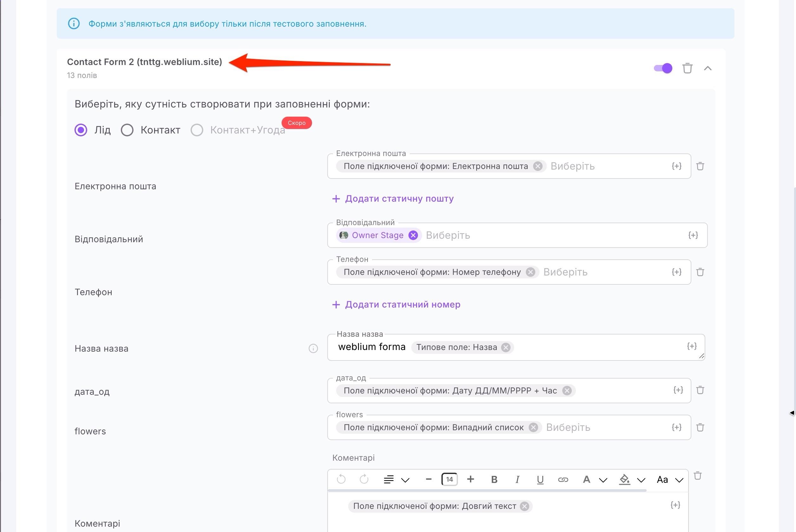Screen dimensions: 796x532
Task: Insert variable into Телефон field
Action: (676, 272)
